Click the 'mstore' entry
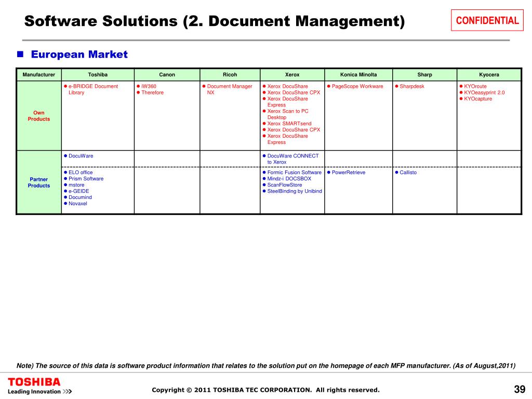 click(76, 185)
